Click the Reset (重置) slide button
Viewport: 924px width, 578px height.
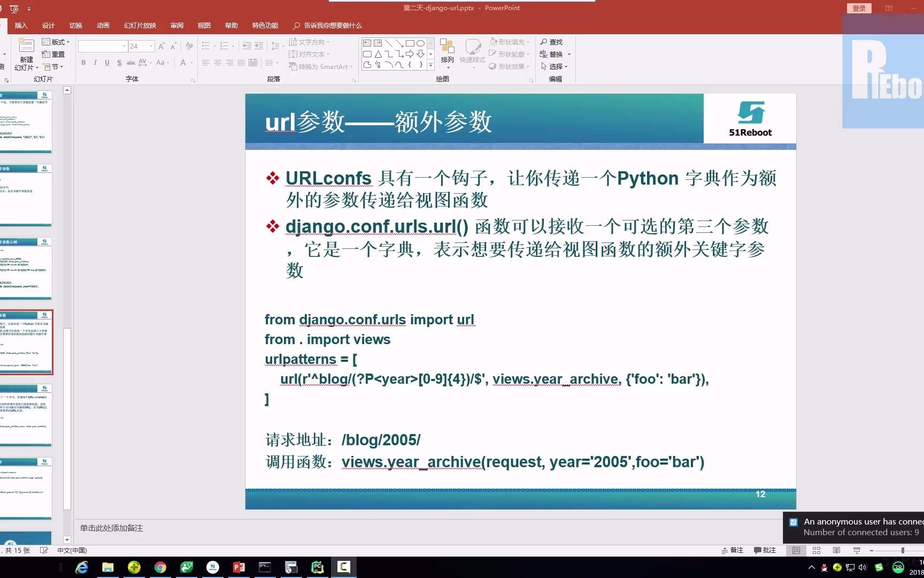pyautogui.click(x=53, y=54)
